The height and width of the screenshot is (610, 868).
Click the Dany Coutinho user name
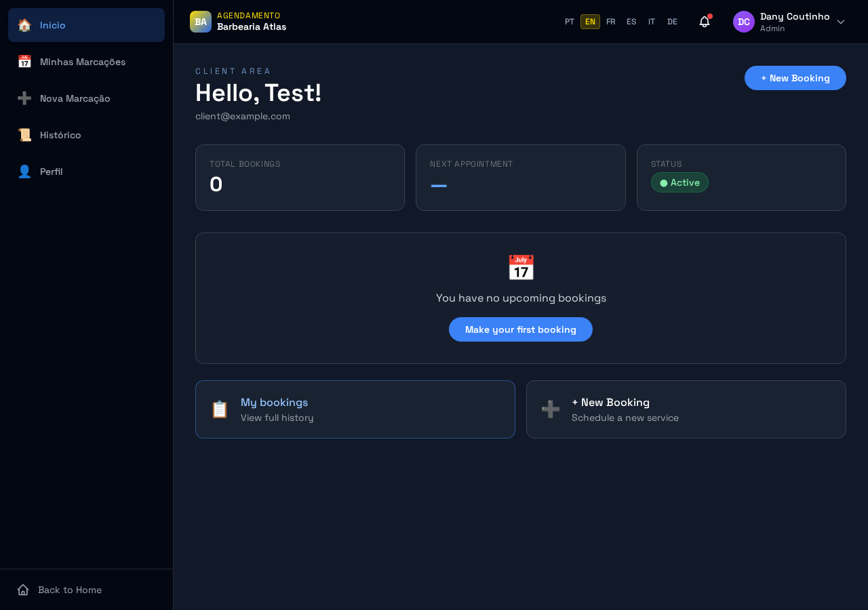click(x=795, y=16)
